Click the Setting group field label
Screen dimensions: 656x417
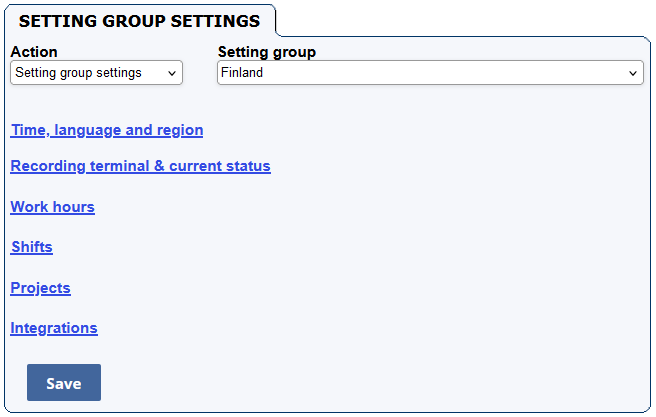pos(266,52)
